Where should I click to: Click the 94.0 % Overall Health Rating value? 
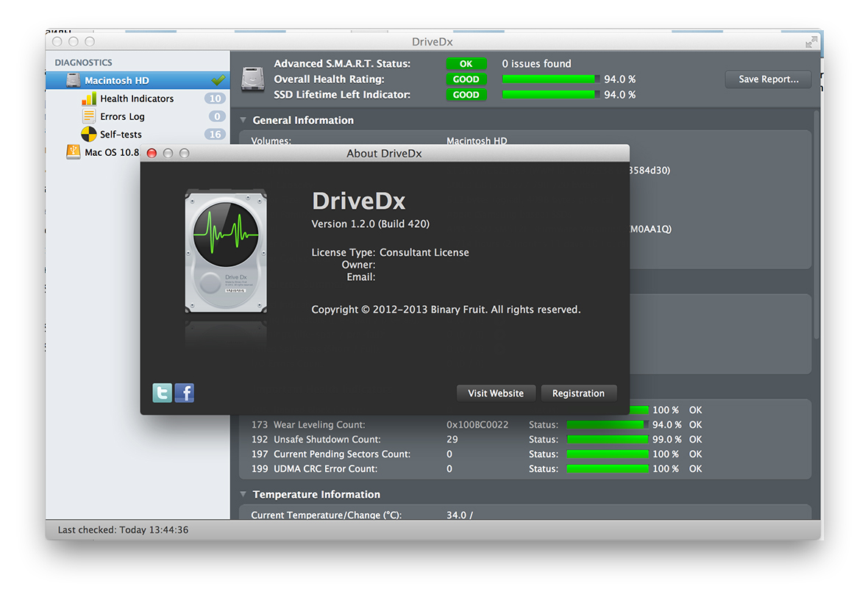[x=619, y=79]
